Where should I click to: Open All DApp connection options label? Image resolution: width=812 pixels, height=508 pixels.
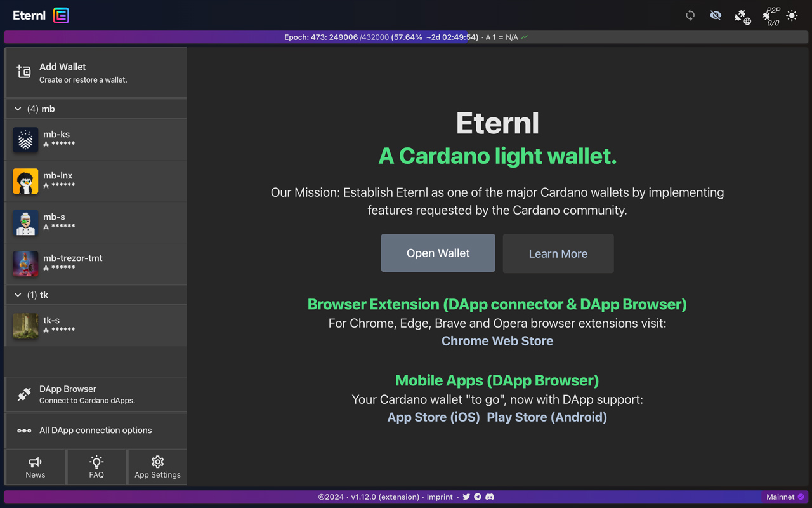point(96,431)
